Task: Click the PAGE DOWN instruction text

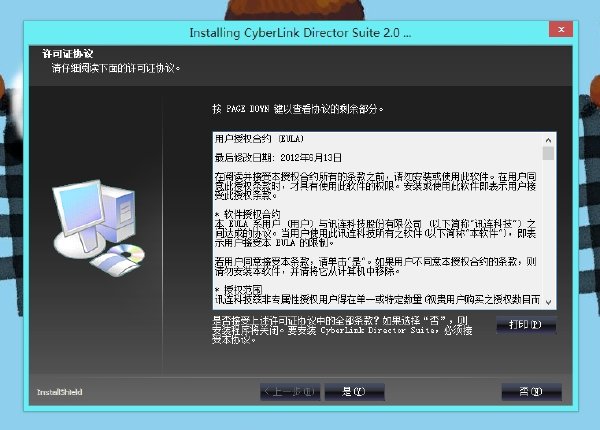Action: click(298, 109)
